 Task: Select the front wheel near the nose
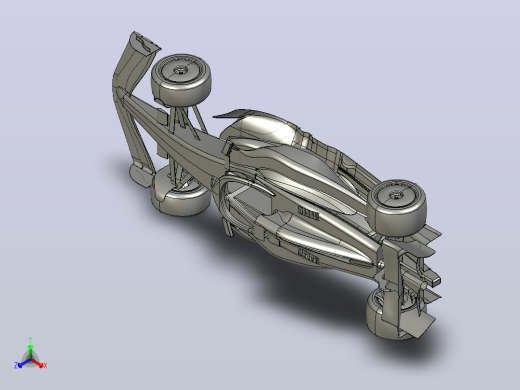click(x=181, y=80)
